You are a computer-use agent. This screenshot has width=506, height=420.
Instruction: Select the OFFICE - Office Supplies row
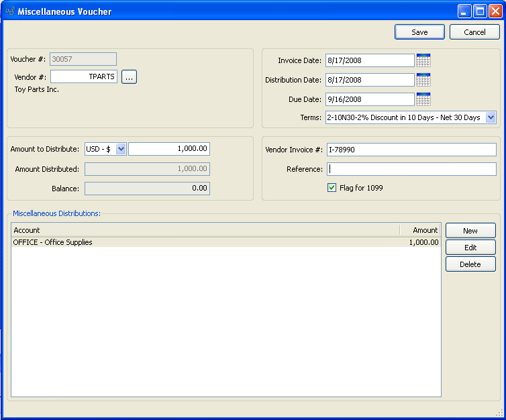(201, 242)
